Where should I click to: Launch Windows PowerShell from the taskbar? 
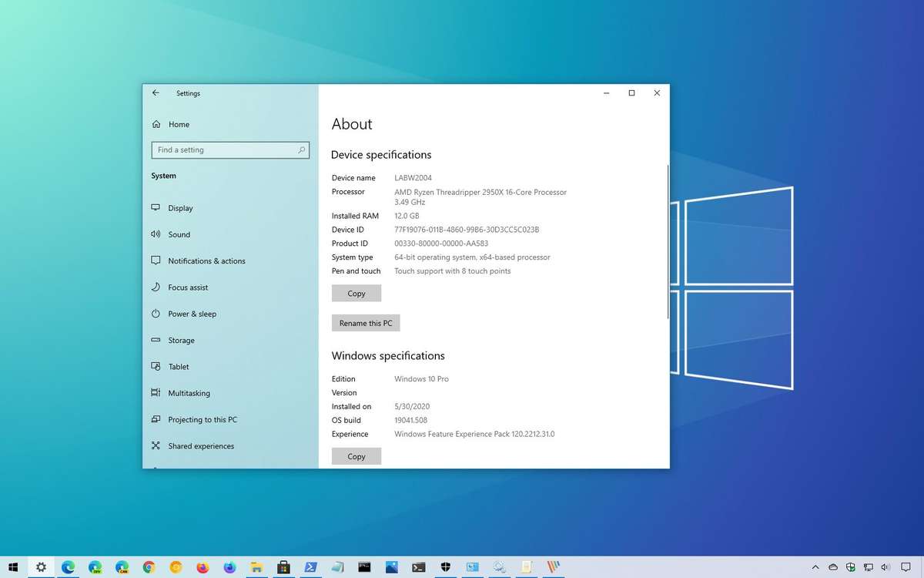point(310,566)
